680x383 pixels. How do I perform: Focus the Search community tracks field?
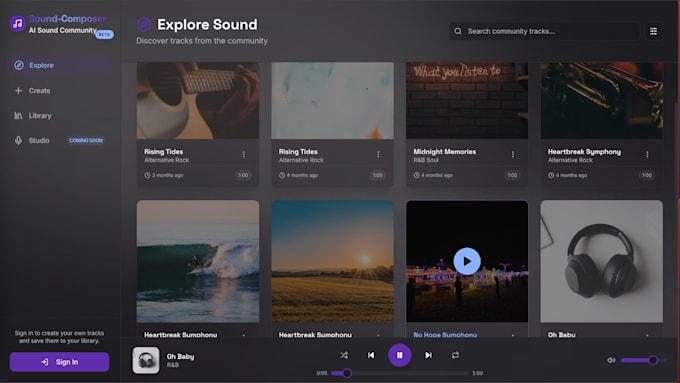(544, 31)
